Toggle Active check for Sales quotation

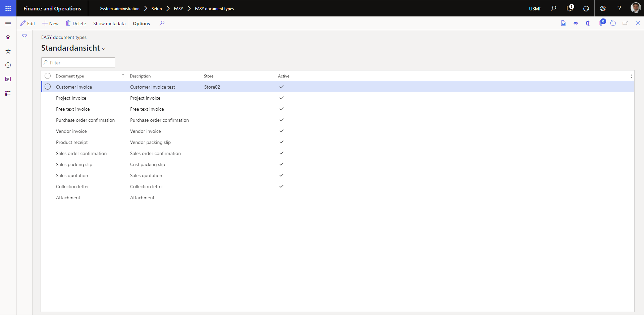[x=281, y=175]
